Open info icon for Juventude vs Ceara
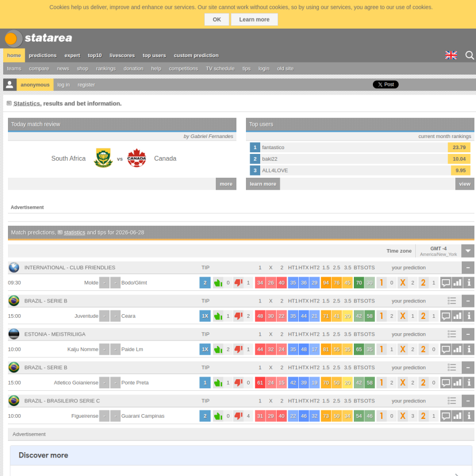 pos(469,316)
